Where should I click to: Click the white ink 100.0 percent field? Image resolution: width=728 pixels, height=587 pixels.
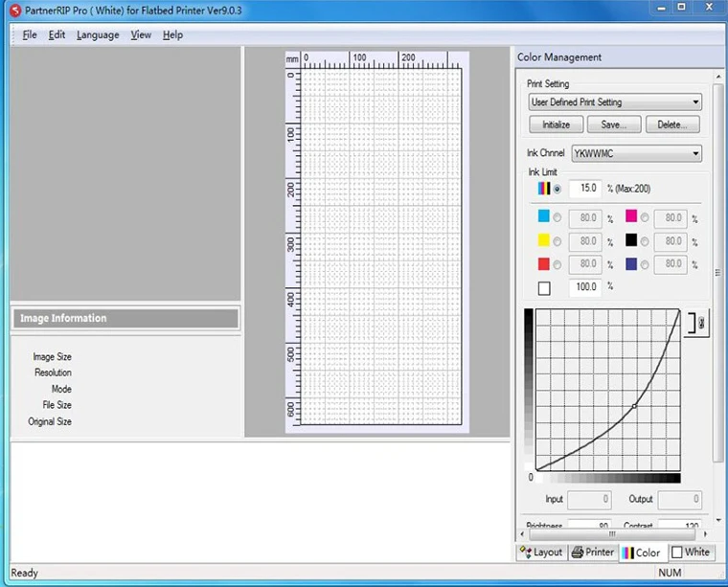coord(585,287)
